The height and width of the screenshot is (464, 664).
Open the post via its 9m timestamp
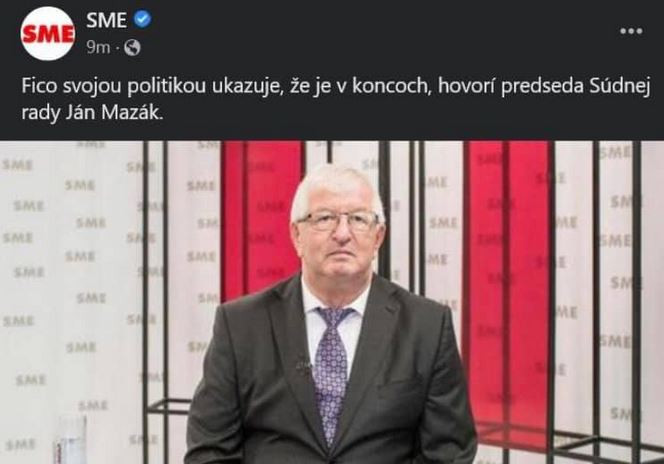[98, 47]
